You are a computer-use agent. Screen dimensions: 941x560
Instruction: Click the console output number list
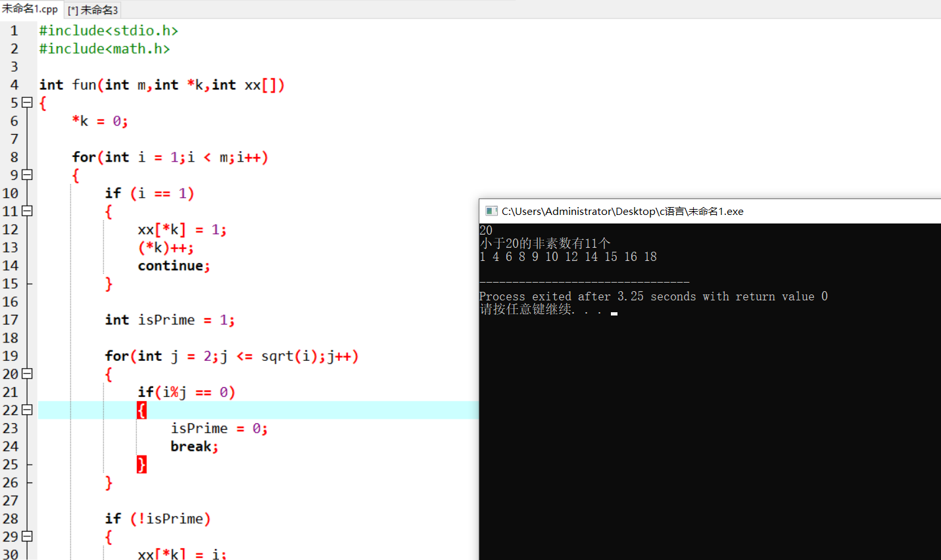coord(568,256)
